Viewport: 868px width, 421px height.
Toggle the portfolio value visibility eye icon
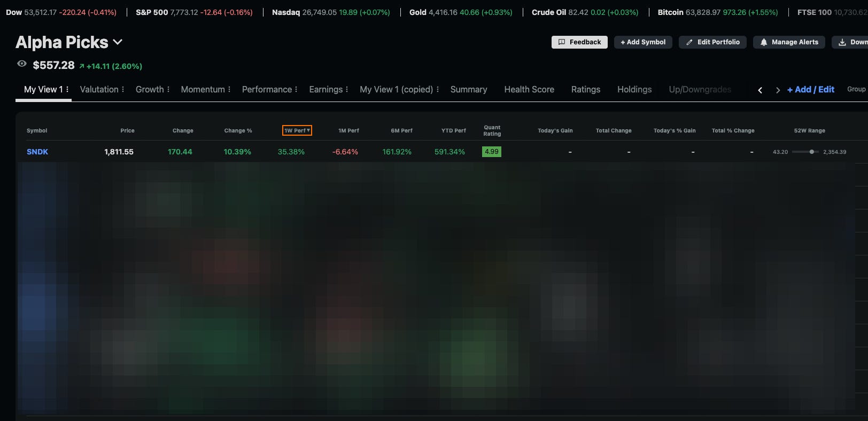[22, 64]
